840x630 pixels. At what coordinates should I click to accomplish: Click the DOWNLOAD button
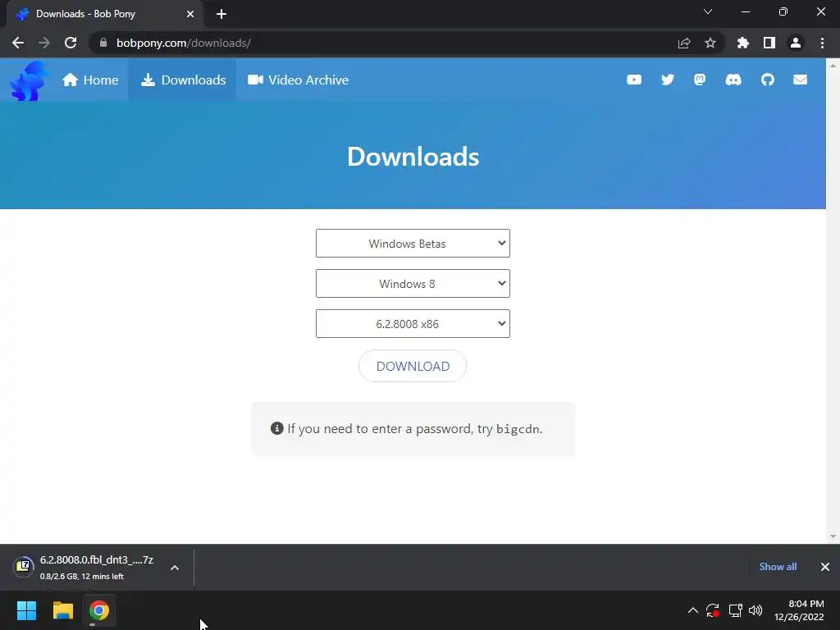coord(413,366)
